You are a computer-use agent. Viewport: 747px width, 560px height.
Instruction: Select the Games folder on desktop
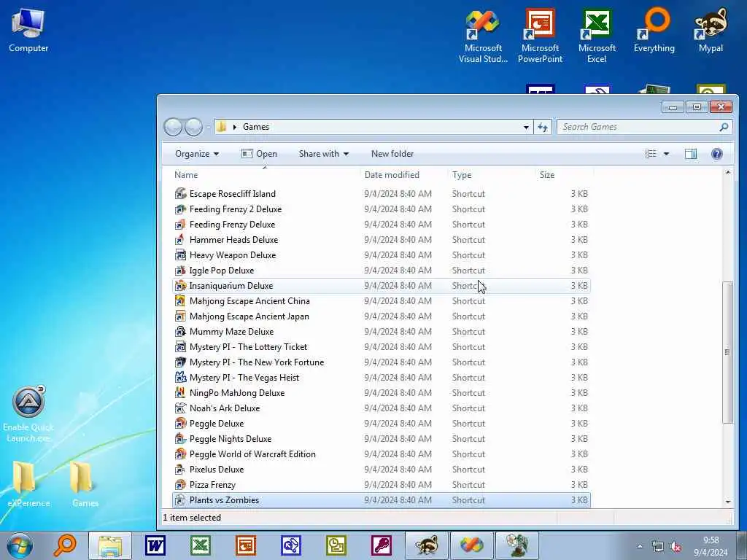pyautogui.click(x=85, y=484)
